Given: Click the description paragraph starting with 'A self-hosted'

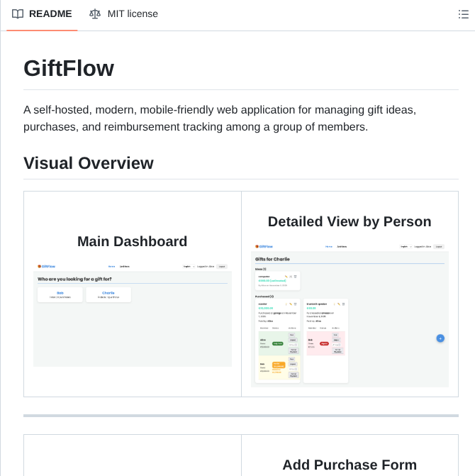Looking at the screenshot, I should [x=220, y=118].
